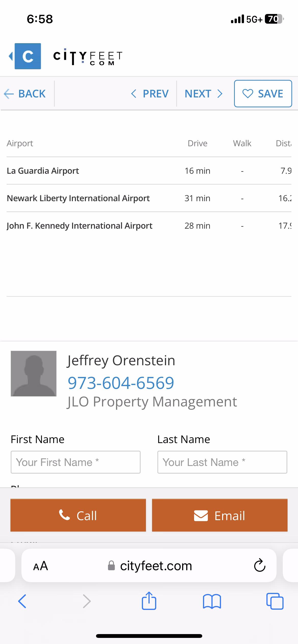Open the AA text size menu
This screenshot has height=644, width=298.
pos(40,566)
